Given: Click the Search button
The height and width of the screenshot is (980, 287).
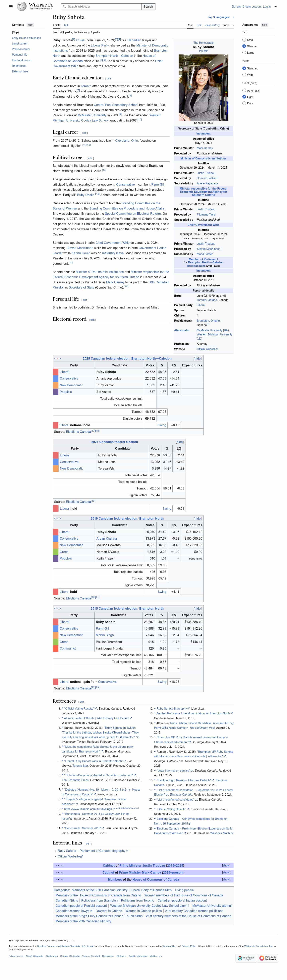Looking at the screenshot, I should tap(148, 6).
